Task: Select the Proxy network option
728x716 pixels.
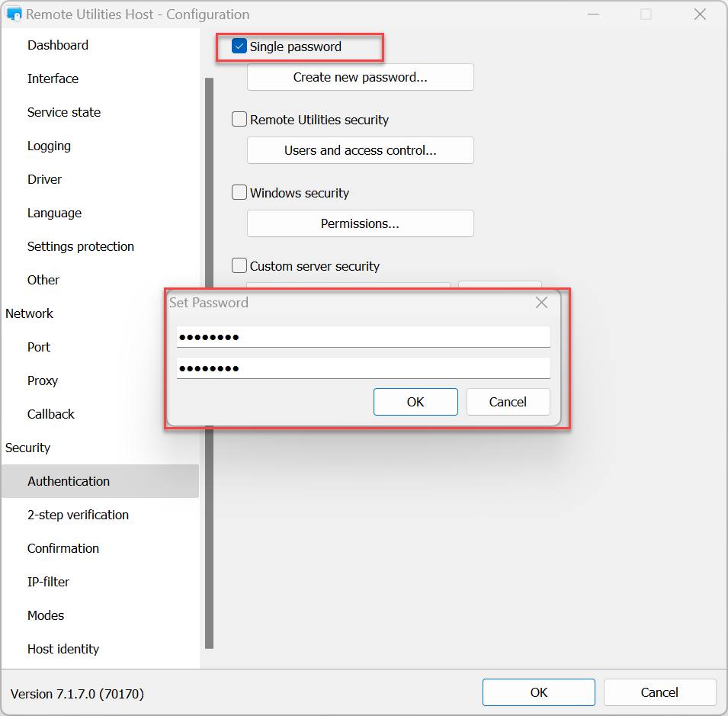Action: (x=43, y=380)
